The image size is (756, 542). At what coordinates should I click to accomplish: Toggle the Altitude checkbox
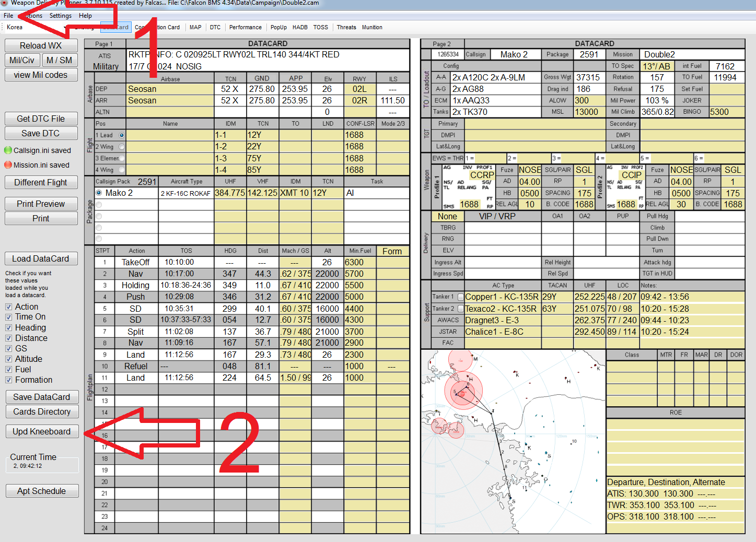coord(8,359)
